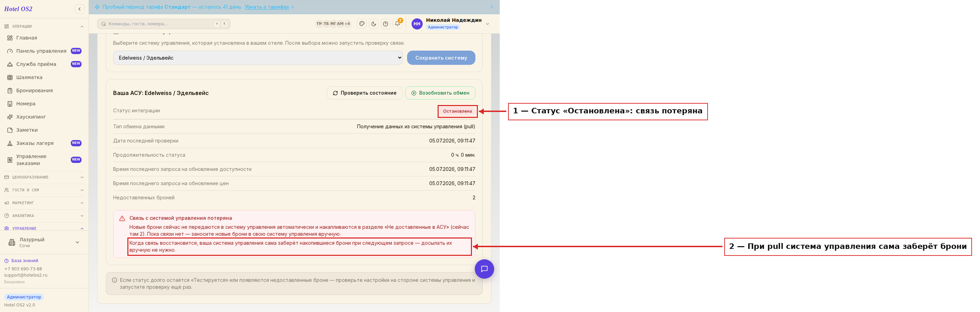This screenshot has height=312, width=980.
Task: Click the search magnifier icon
Action: (x=103, y=24)
